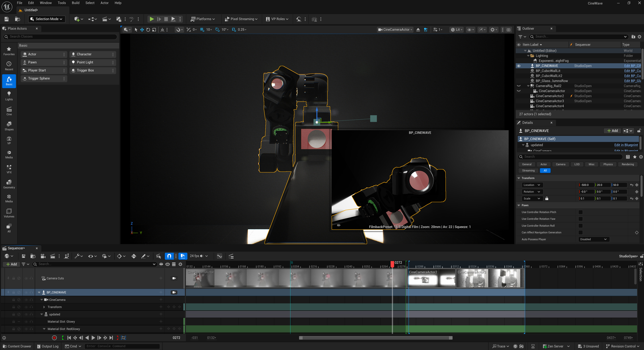Screen dimensions: 644x350
Task: Toggle rotation snap in viewport toolbar
Action: [x=217, y=30]
